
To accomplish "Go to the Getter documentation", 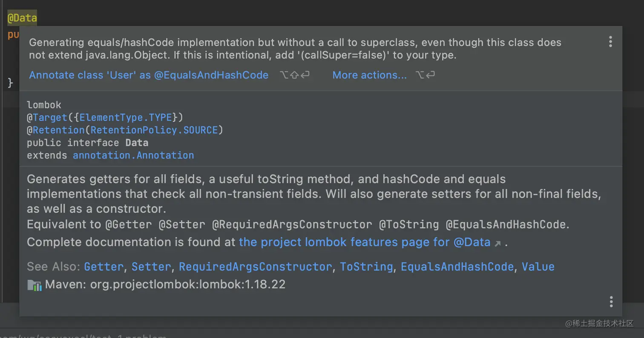I will pyautogui.click(x=104, y=267).
